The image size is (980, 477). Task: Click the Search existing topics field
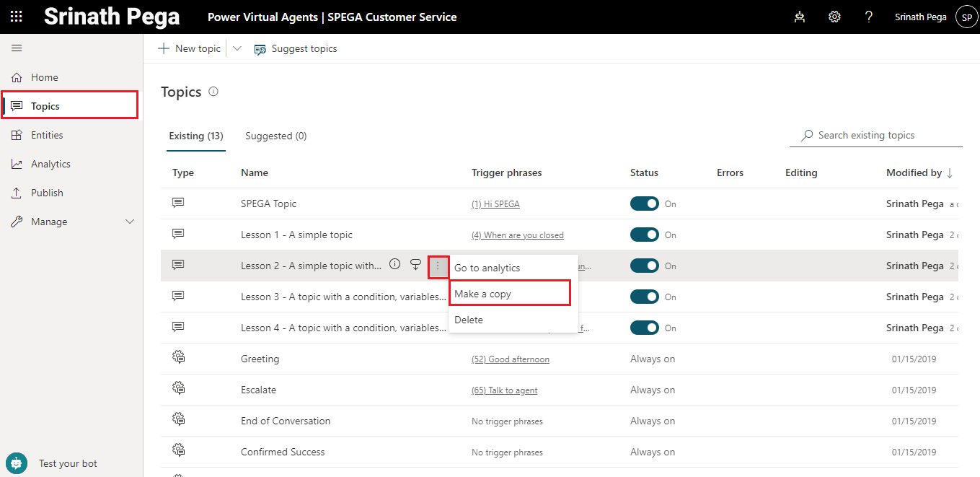880,135
